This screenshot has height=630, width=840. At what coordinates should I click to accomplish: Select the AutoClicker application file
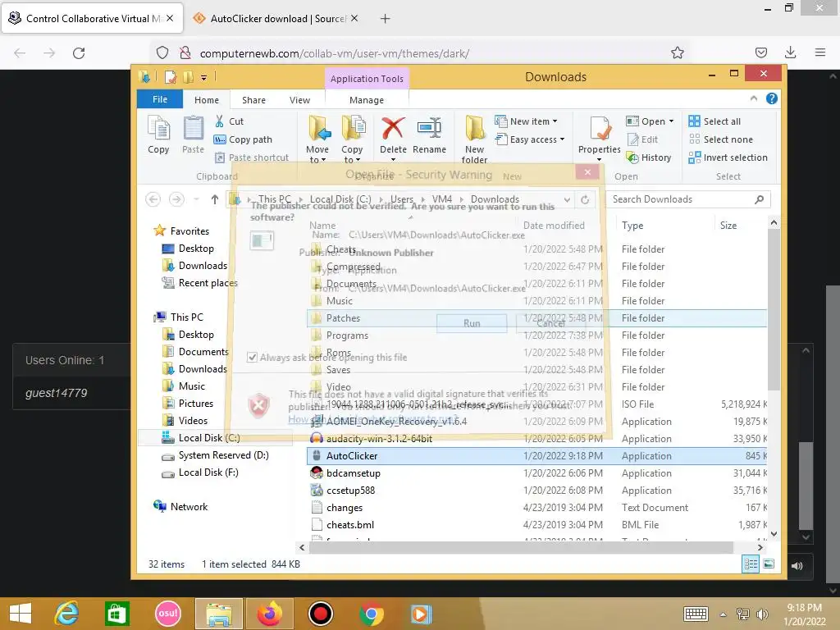pyautogui.click(x=536, y=456)
